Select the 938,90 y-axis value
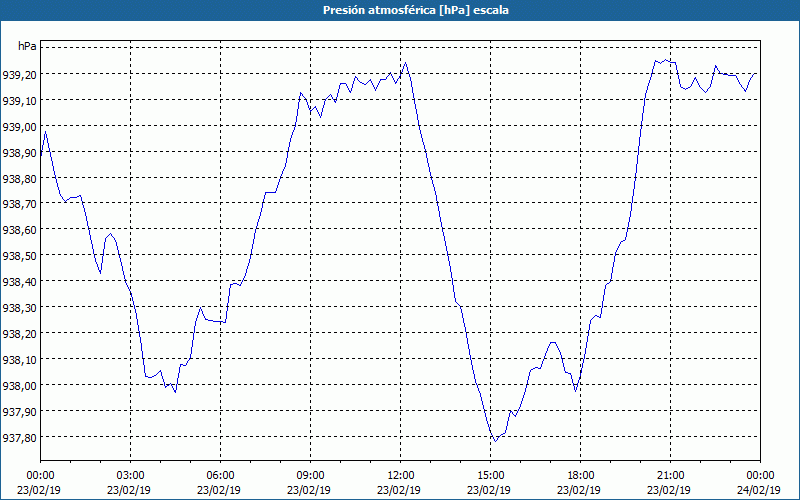This screenshot has width=800, height=500. click(19, 153)
